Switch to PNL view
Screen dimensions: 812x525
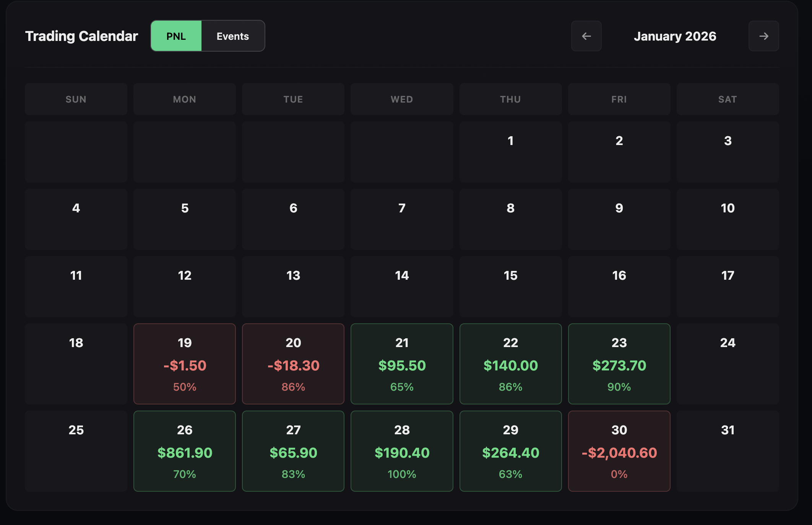click(176, 36)
